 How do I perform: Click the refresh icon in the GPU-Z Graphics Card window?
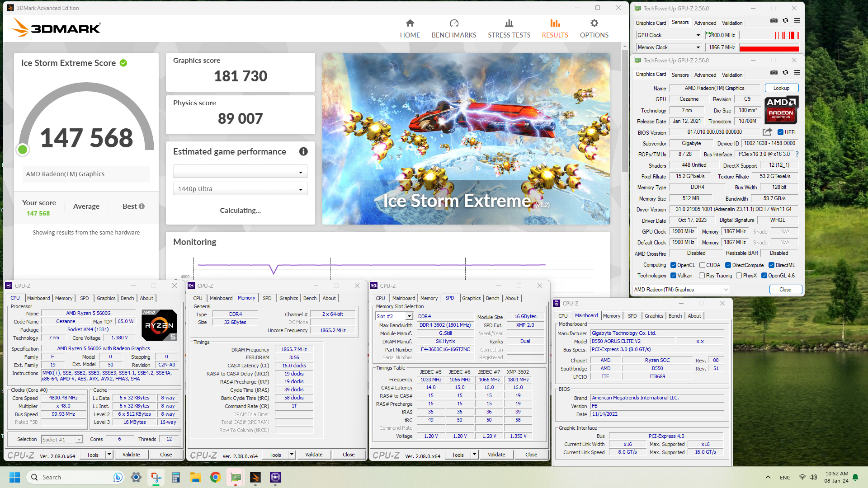786,73
